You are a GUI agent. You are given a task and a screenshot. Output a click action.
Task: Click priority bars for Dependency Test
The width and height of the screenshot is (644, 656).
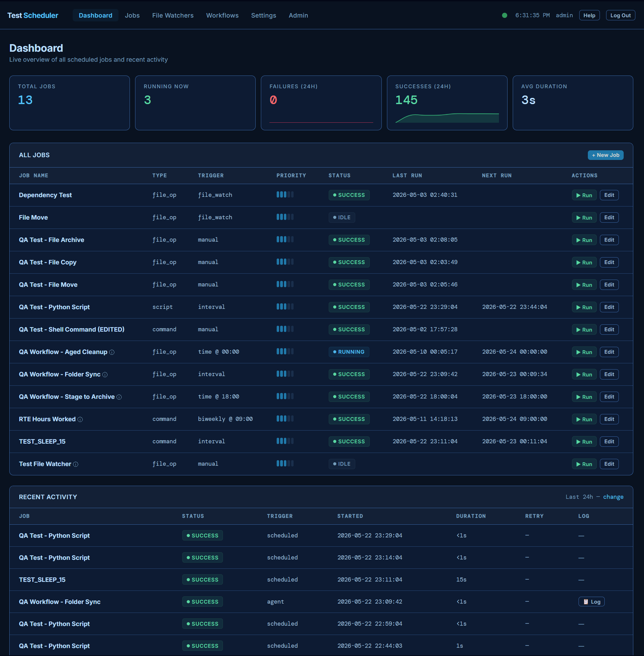point(285,195)
